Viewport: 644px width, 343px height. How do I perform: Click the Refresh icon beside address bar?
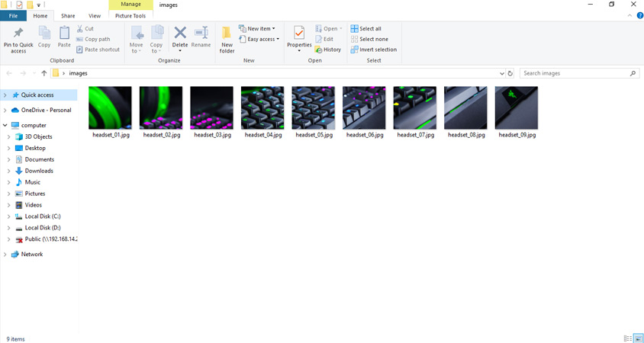pyautogui.click(x=510, y=73)
